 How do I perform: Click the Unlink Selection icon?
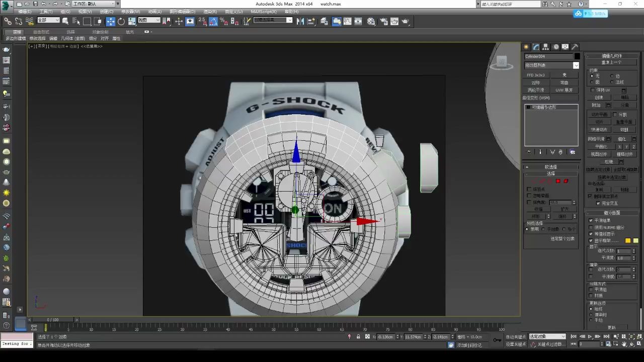19,21
